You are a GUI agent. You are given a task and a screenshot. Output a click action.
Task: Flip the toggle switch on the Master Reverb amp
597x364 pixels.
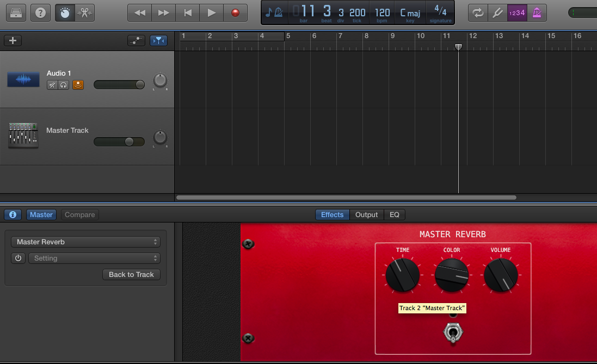[452, 333]
